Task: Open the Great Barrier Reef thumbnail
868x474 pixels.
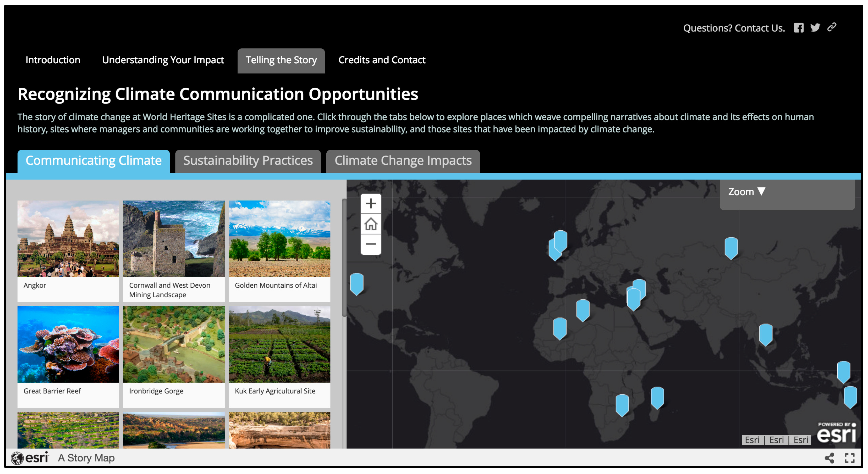Action: (68, 344)
